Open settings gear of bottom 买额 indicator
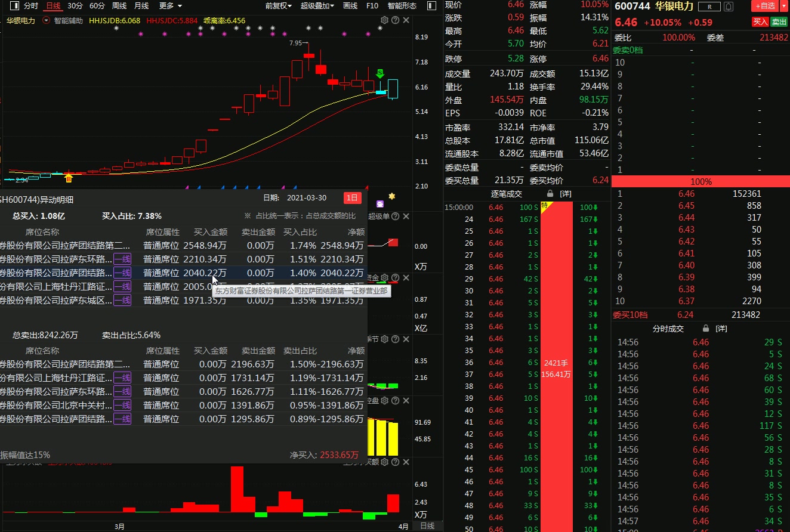 coord(384,462)
